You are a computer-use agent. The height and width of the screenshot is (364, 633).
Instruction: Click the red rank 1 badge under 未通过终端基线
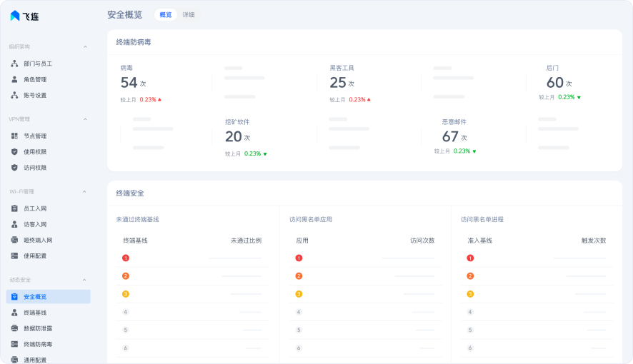coord(126,258)
